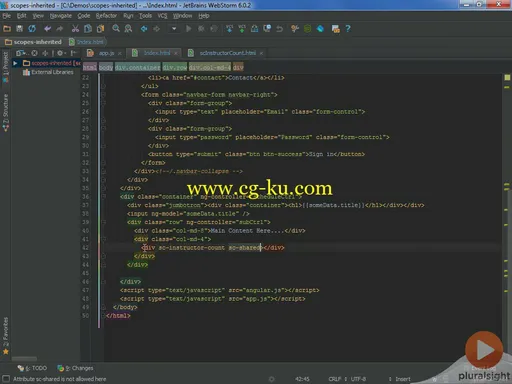Click the VCS Commit Changes icon
This screenshot has height=384, width=512.
click(242, 29)
